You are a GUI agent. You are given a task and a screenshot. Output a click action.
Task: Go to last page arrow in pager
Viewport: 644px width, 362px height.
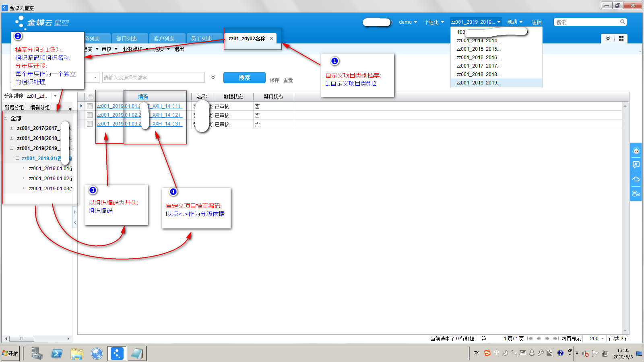[x=555, y=339]
